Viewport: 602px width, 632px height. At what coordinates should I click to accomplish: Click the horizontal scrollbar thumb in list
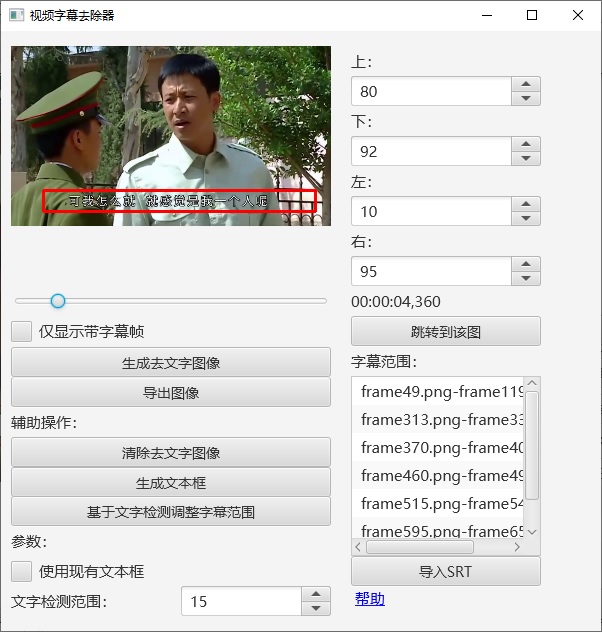tap(420, 547)
